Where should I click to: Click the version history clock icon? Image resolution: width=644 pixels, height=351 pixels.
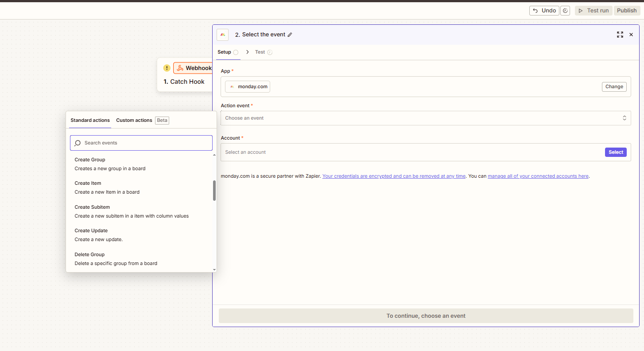tap(565, 11)
